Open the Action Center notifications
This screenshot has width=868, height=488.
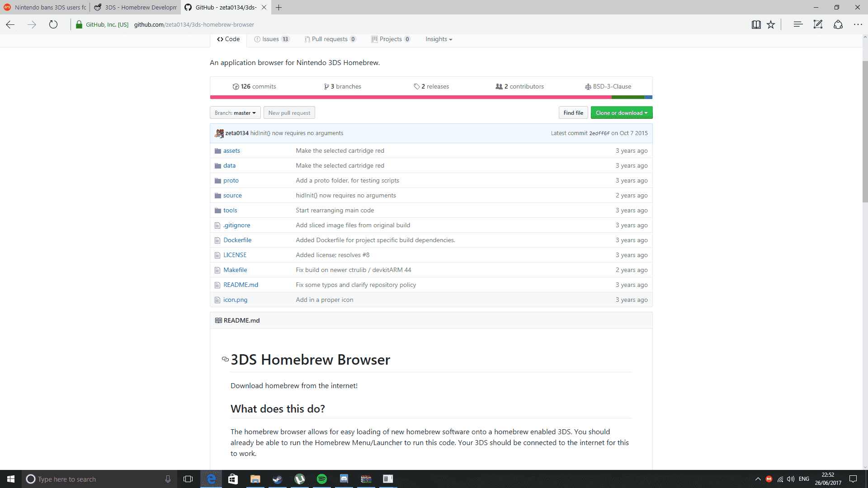[x=853, y=479]
